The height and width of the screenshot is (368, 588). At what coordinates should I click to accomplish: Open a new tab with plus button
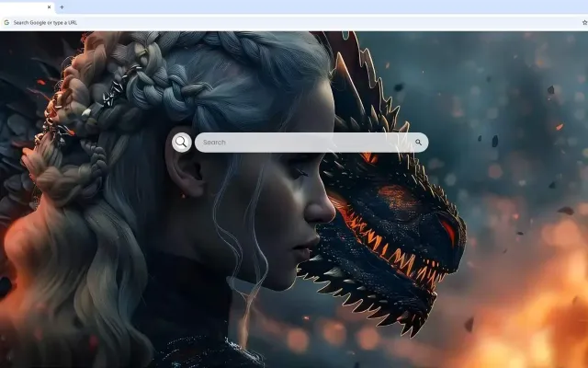click(62, 7)
